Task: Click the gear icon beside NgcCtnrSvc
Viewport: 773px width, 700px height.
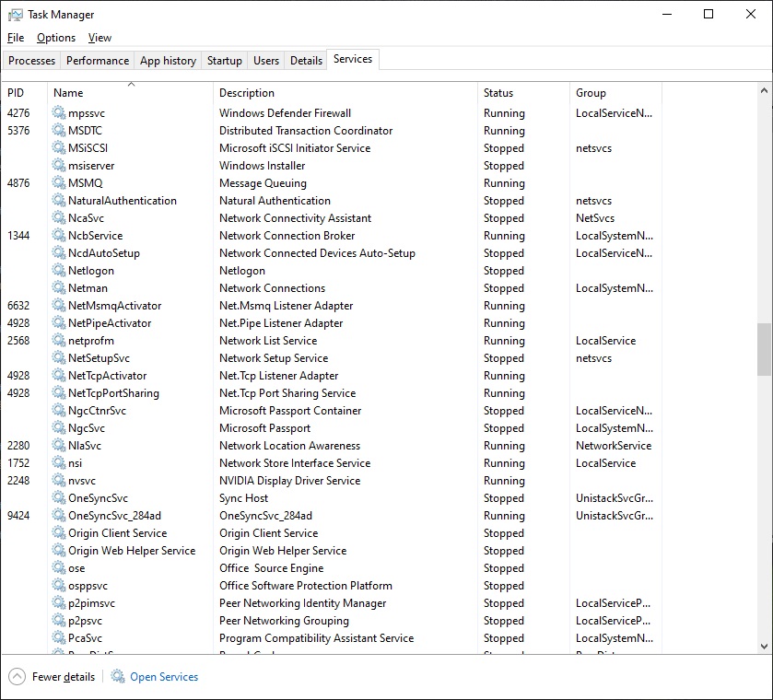Action: (59, 410)
